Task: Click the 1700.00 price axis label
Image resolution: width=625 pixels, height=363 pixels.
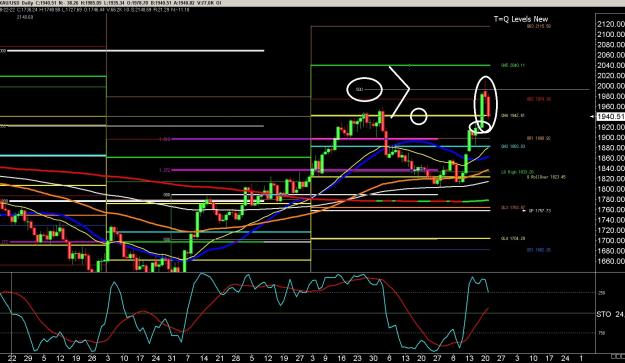Action: (x=611, y=241)
